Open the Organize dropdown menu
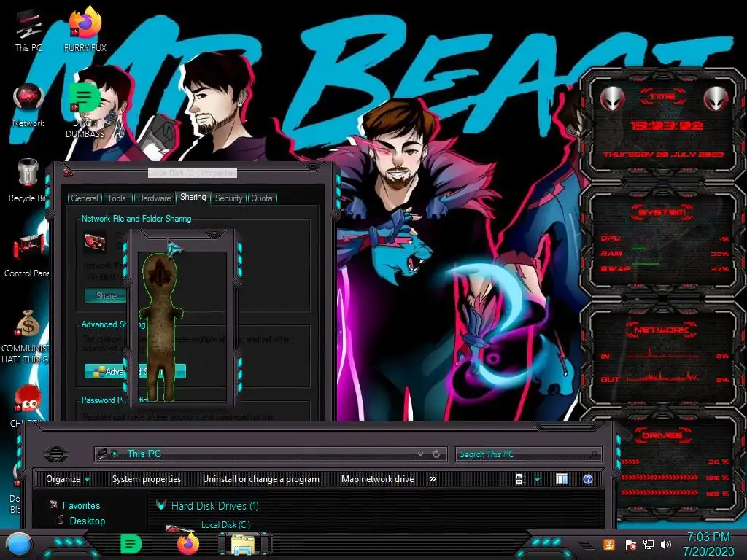This screenshot has height=560, width=747. tap(68, 479)
